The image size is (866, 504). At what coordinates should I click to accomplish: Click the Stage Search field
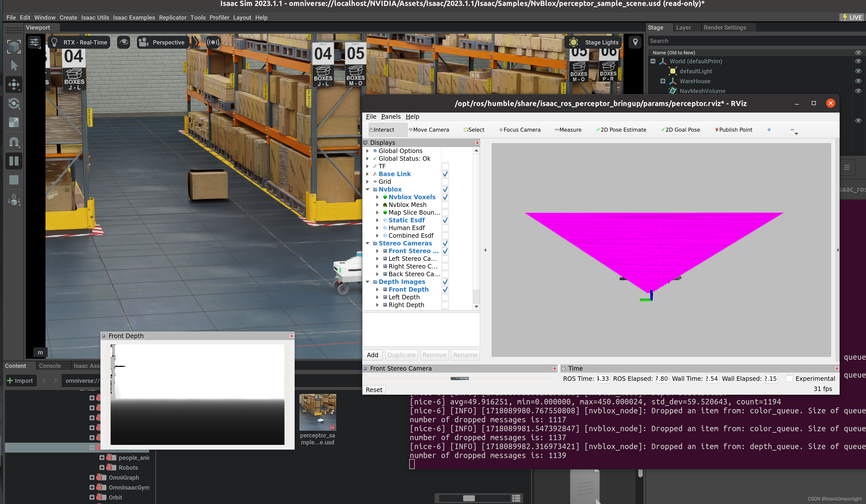coord(756,41)
